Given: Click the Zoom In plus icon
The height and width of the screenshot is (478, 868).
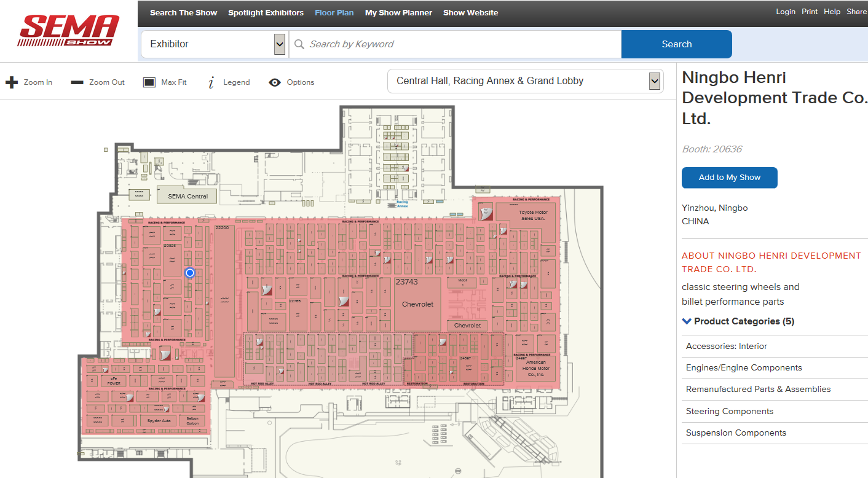Looking at the screenshot, I should tap(12, 82).
